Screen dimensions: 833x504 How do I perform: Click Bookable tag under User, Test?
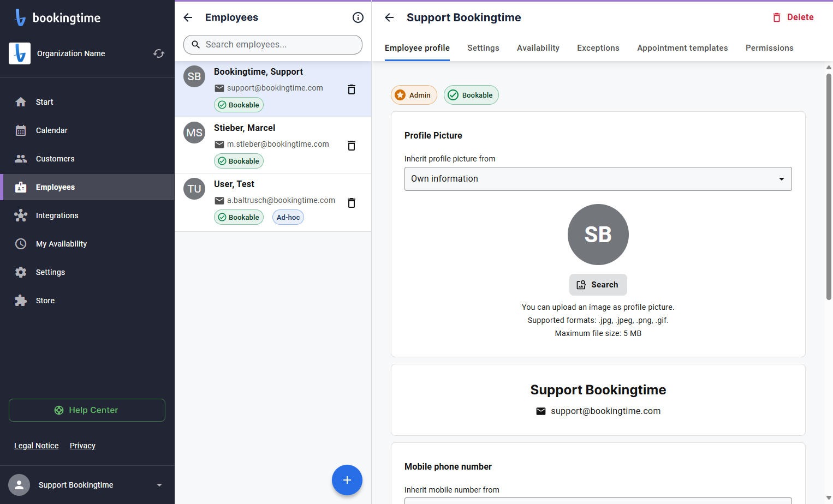tap(239, 217)
